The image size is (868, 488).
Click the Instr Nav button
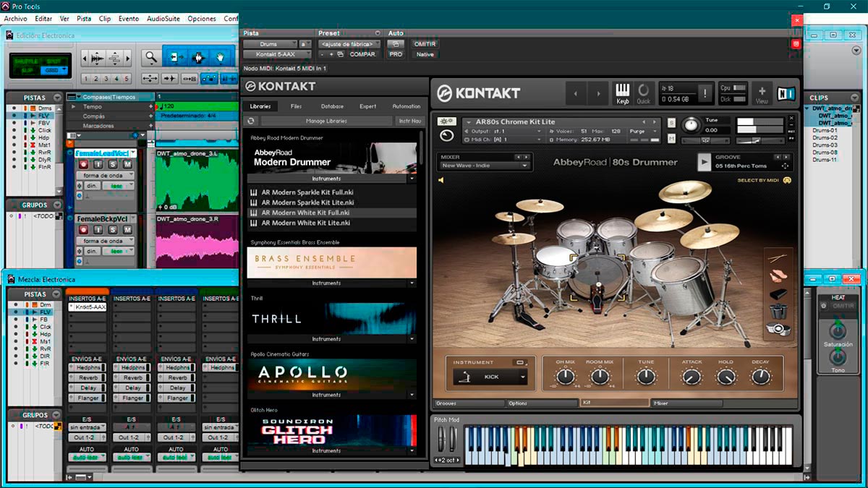[x=409, y=121]
